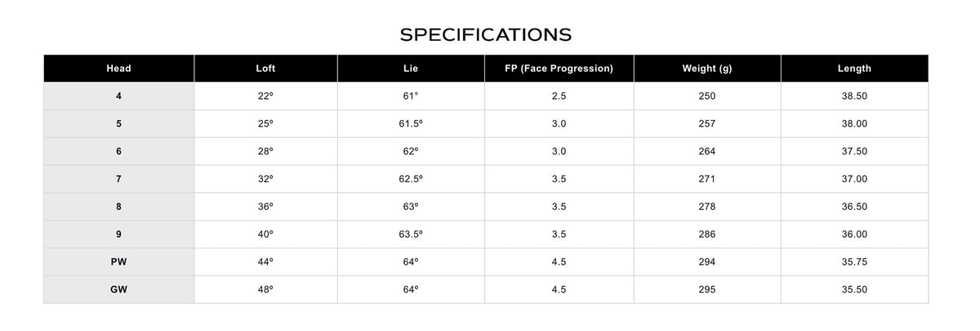Click the 295 weight cell
Image resolution: width=980 pixels, height=331 pixels.
(x=707, y=290)
